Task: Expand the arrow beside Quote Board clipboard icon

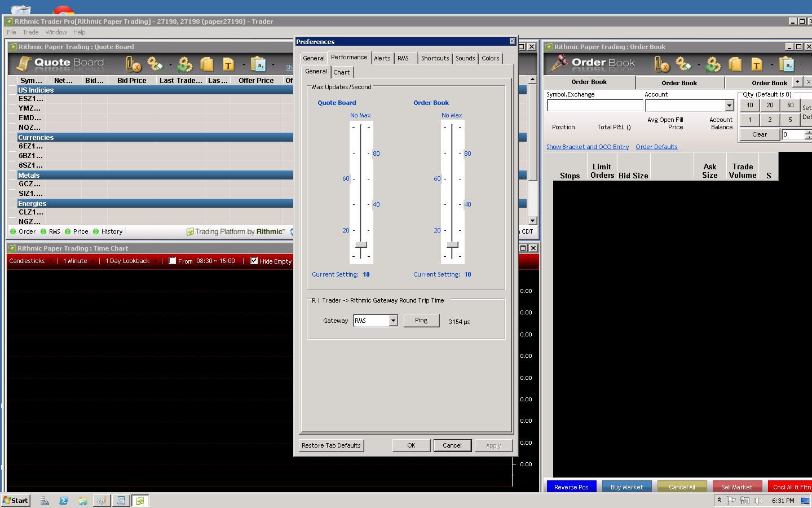Action: click(x=273, y=65)
